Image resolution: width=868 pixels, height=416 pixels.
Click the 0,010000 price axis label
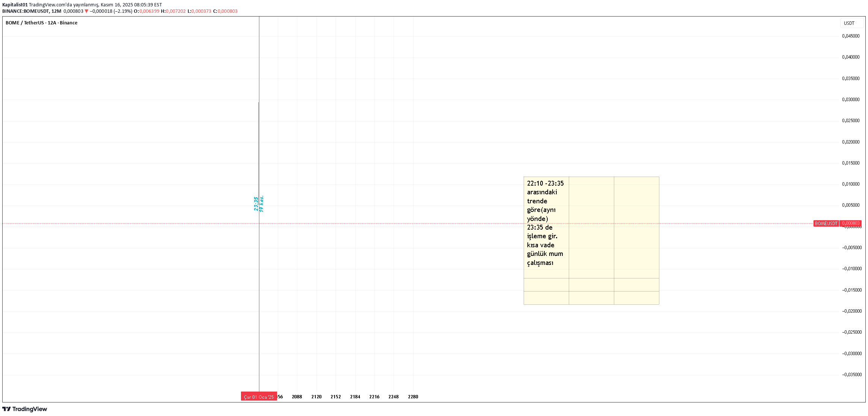point(850,184)
